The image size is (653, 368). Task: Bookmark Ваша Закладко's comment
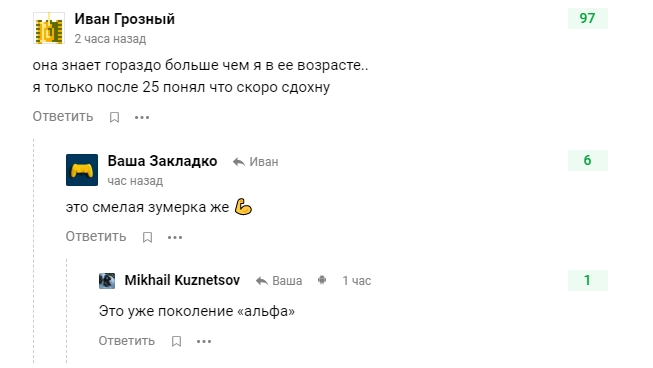coord(147,237)
